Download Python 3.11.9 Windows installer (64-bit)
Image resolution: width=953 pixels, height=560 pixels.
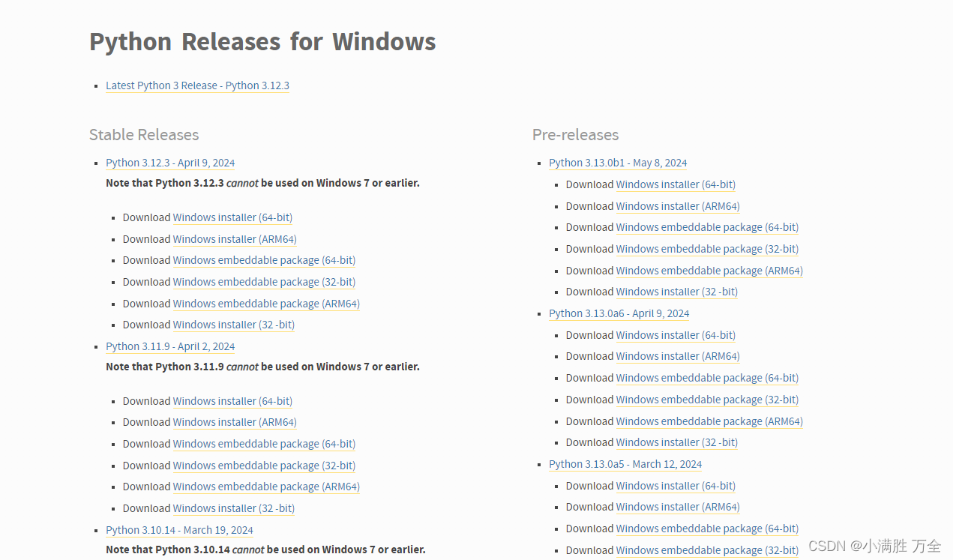click(x=232, y=401)
